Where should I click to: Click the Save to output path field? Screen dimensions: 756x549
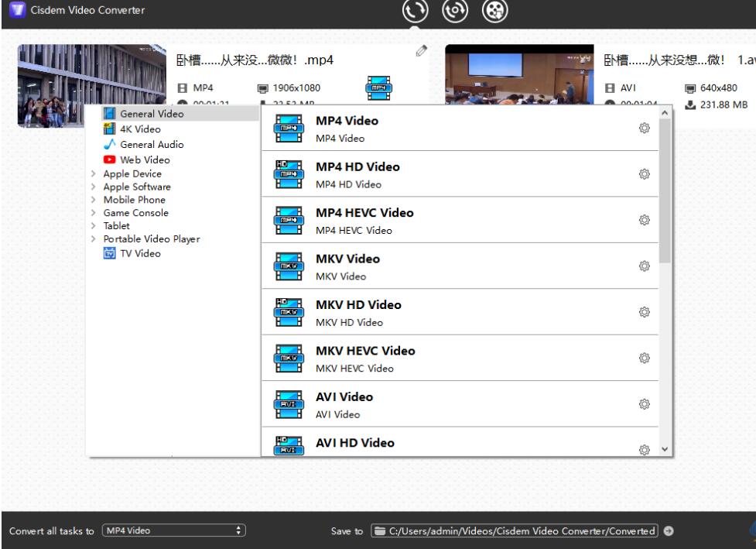point(515,530)
